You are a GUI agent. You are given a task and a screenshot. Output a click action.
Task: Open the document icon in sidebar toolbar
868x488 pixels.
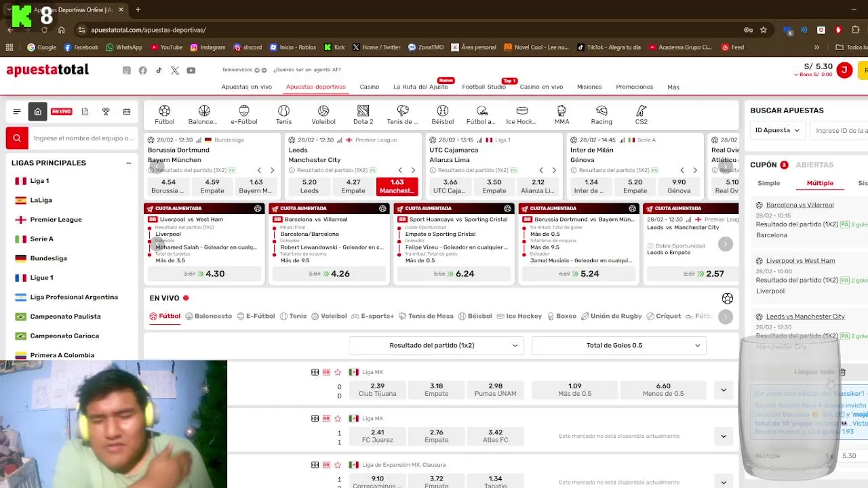[85, 112]
